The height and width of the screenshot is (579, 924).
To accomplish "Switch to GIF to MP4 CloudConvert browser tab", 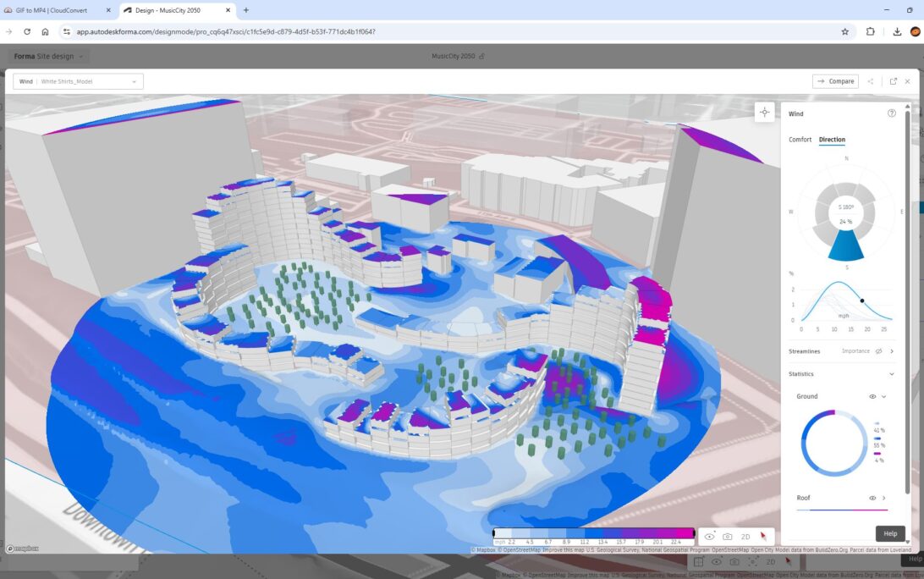I will tap(58, 9).
